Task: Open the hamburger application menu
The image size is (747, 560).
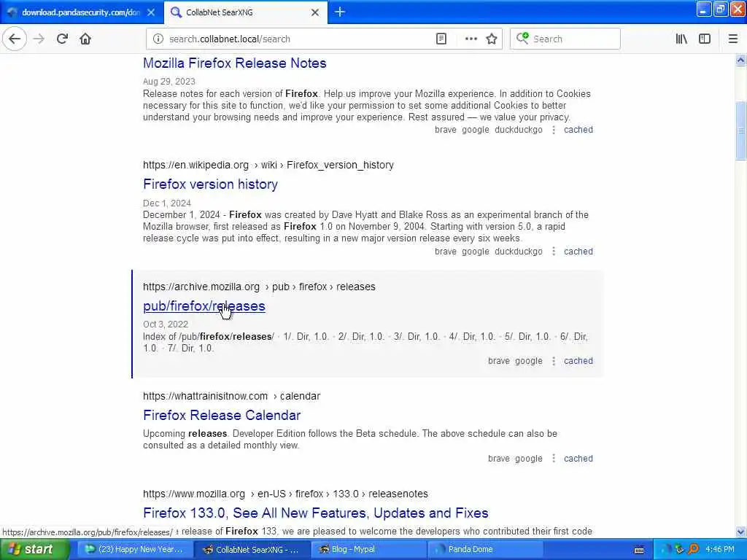Action: (x=732, y=39)
